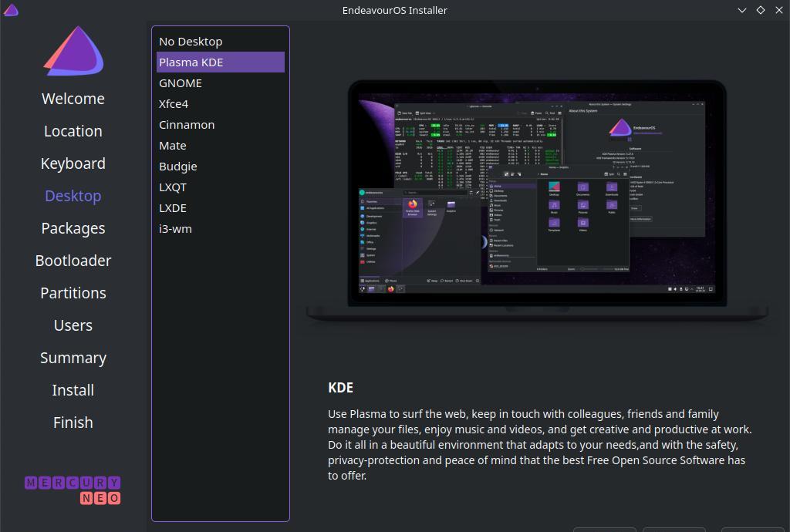Click Install step in sidebar
The height and width of the screenshot is (532, 790).
click(73, 390)
